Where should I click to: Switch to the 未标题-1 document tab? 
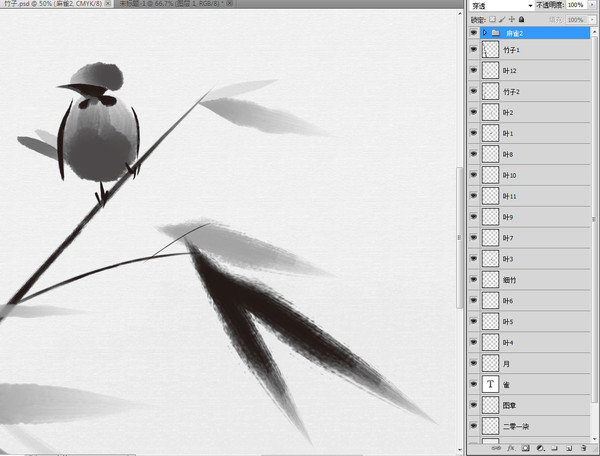point(172,3)
